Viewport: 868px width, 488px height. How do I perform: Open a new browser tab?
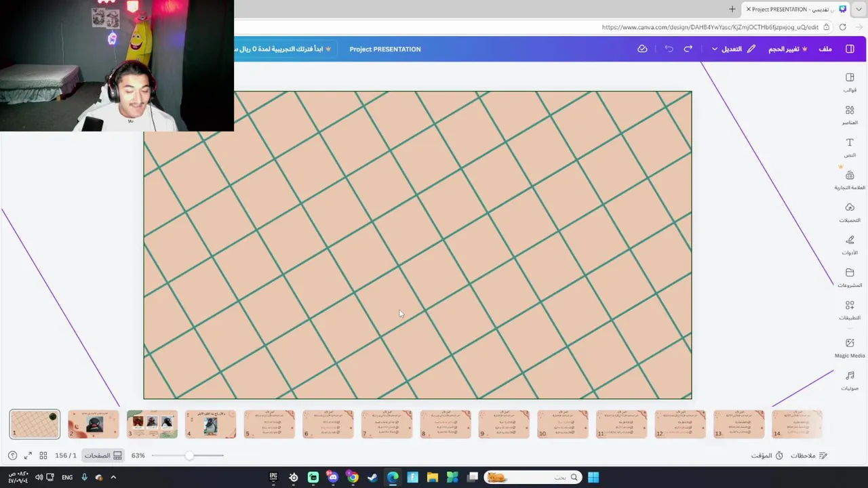coord(732,9)
